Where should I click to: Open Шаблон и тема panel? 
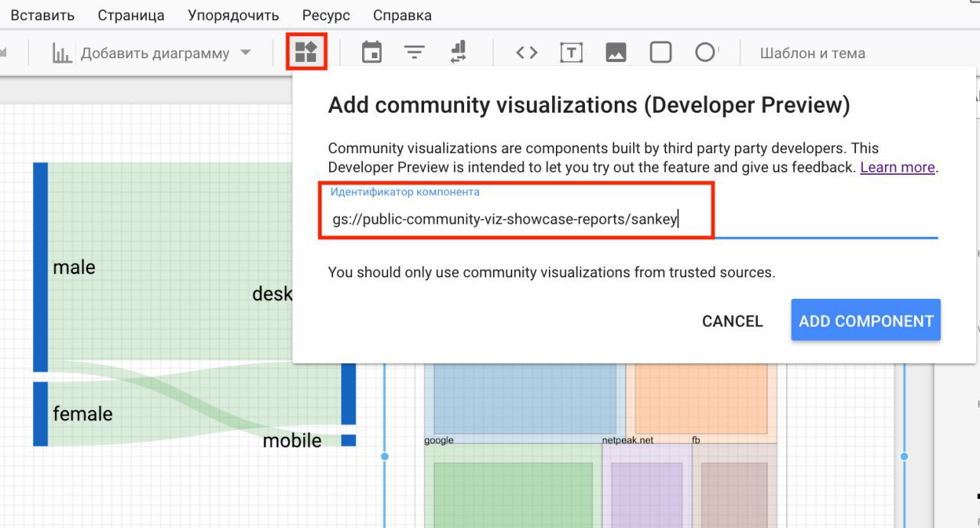(812, 54)
